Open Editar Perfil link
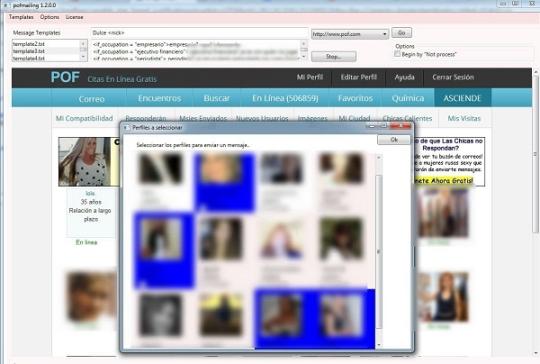 point(359,77)
